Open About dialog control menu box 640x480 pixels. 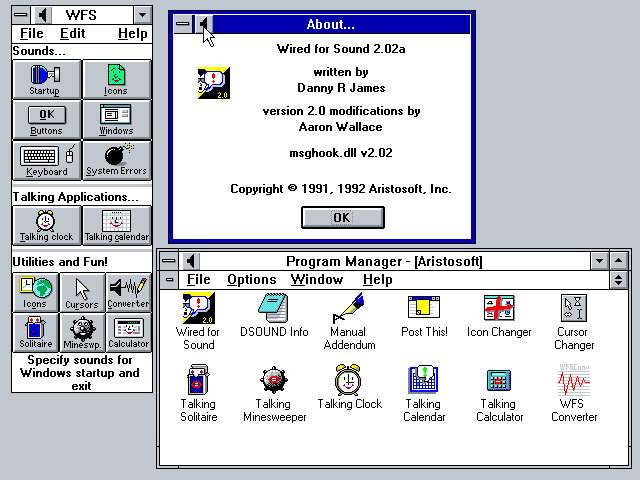pyautogui.click(x=182, y=24)
